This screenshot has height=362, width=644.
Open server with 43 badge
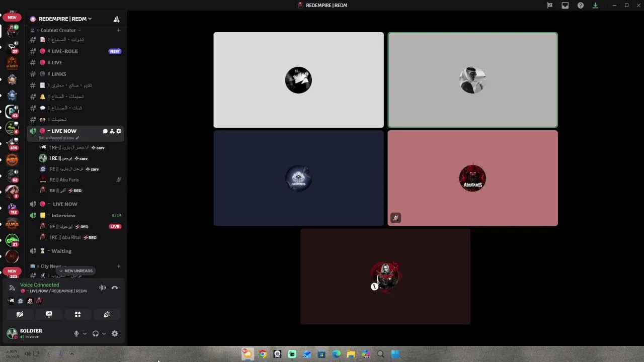12,111
